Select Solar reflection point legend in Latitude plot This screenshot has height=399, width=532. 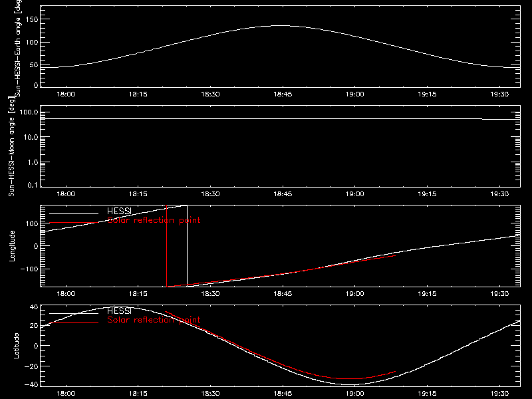point(154,320)
